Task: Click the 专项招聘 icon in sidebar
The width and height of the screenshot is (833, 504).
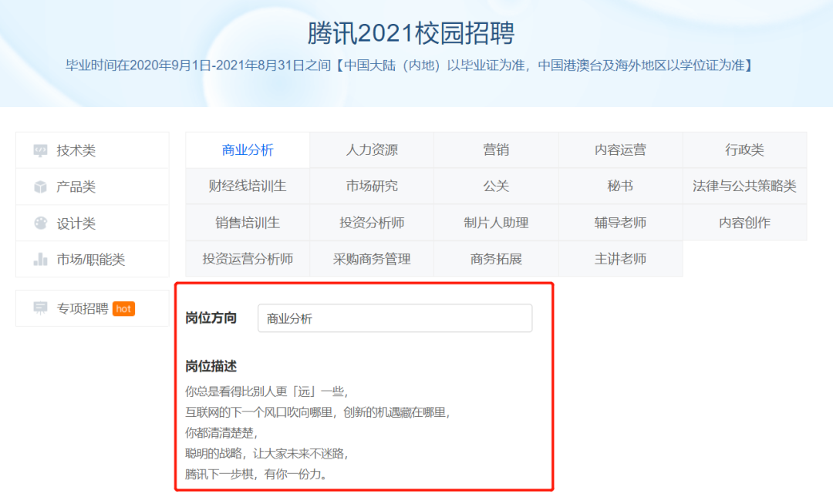Action: [x=40, y=308]
